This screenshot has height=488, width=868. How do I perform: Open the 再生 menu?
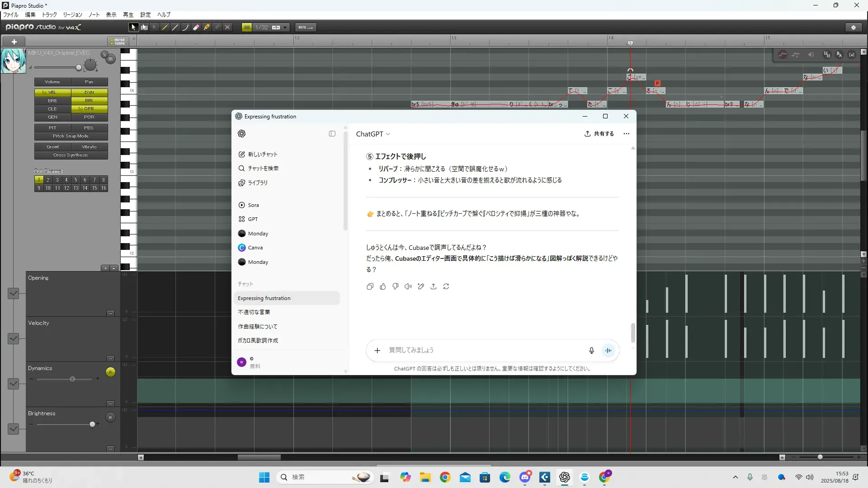click(x=128, y=15)
